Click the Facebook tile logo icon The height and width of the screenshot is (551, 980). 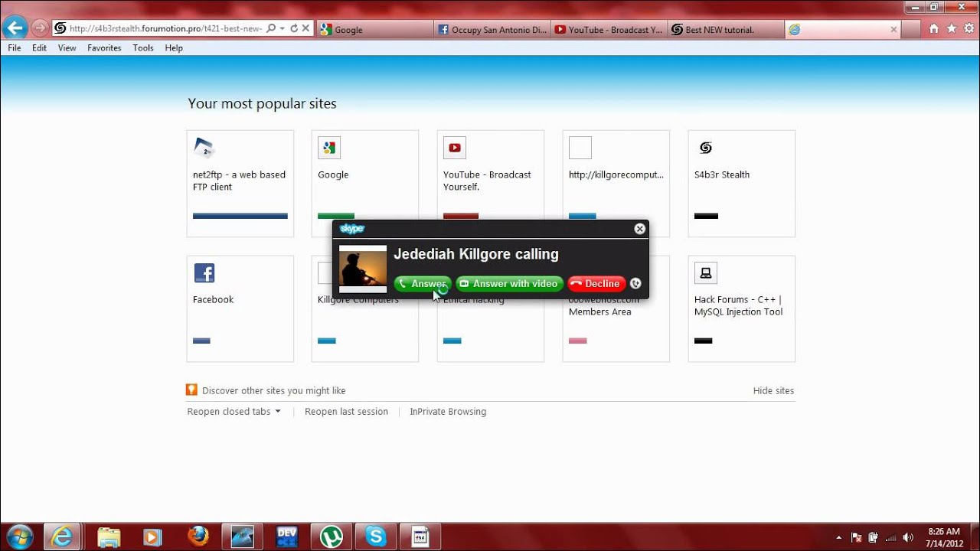(204, 273)
